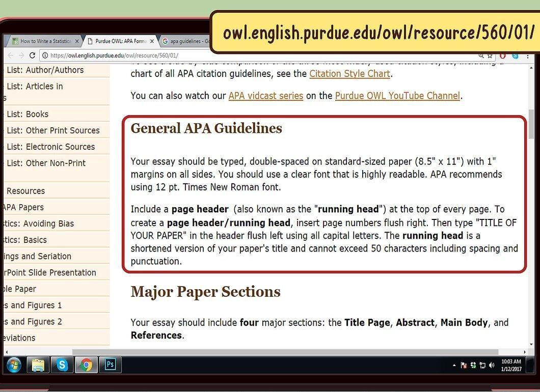Screen dimensions: 540x392
Task: Click the zoom magnifier icon in address bar
Action: [481, 56]
